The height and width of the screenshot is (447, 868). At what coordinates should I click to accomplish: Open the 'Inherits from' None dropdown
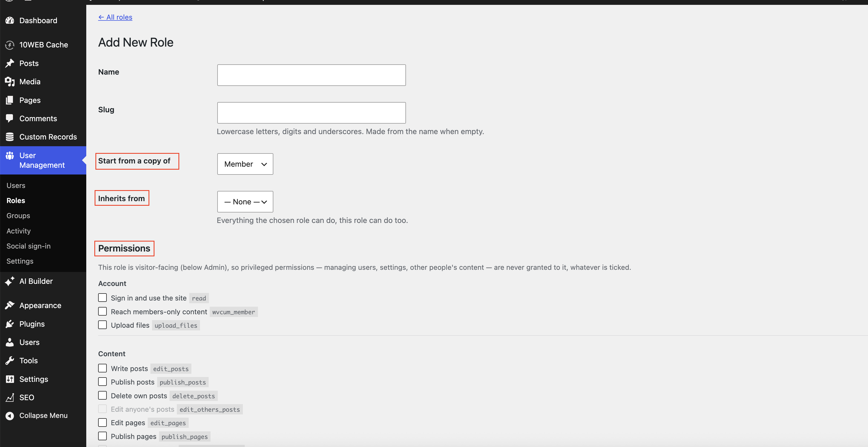coord(245,202)
